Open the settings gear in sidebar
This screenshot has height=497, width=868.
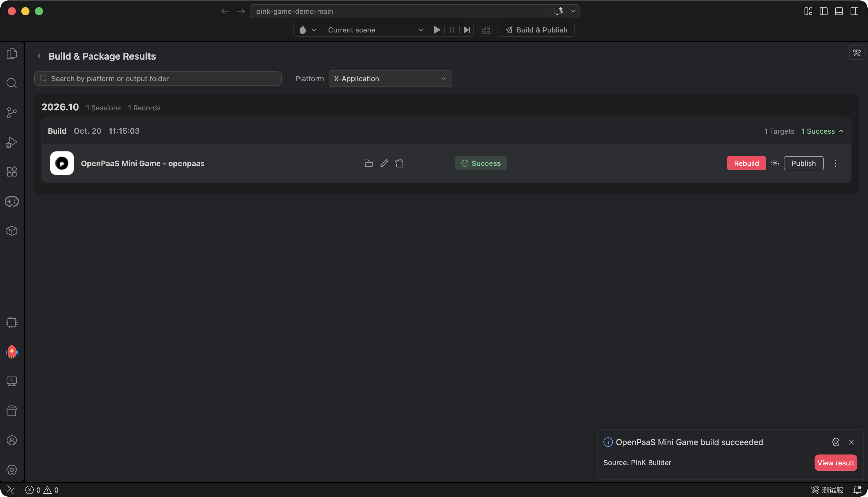click(x=12, y=470)
